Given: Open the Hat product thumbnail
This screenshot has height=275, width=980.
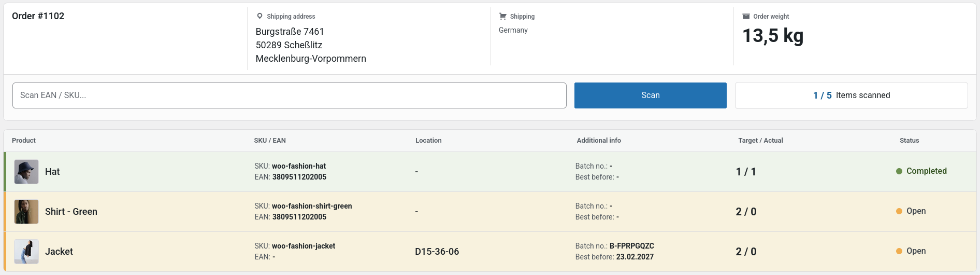Looking at the screenshot, I should [26, 172].
